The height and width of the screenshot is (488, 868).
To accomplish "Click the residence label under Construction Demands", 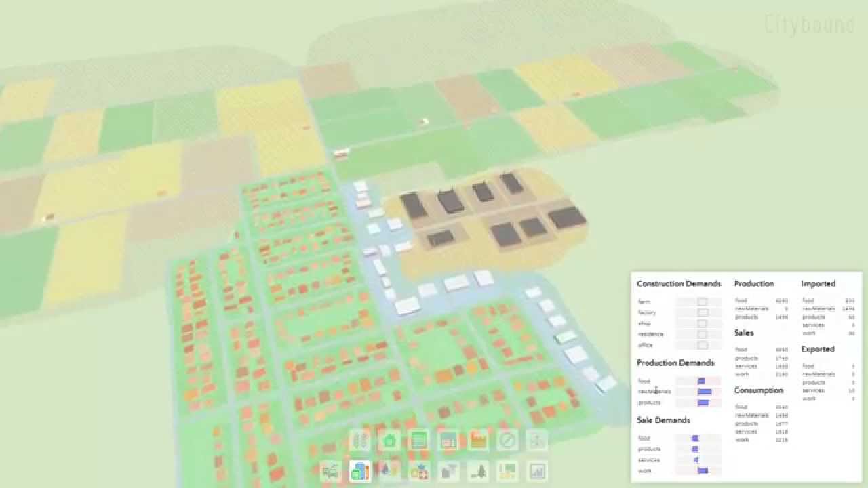I will pos(651,335).
